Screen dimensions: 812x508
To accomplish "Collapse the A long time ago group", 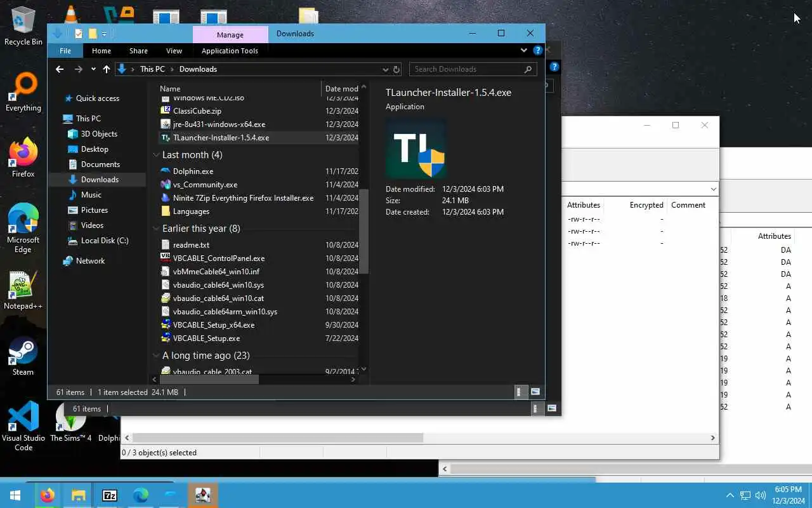I will tap(156, 356).
